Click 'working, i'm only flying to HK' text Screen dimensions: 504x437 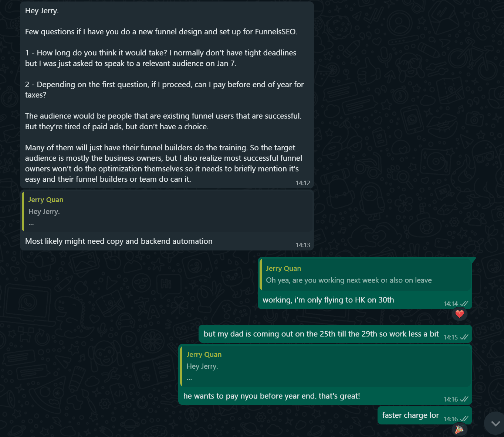[x=328, y=300]
